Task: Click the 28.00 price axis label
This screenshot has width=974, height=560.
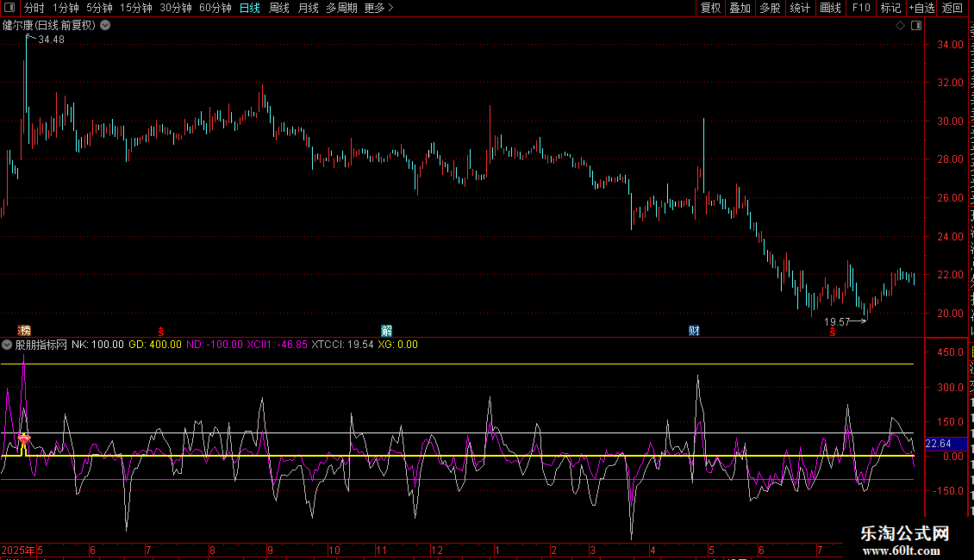Action: 950,159
